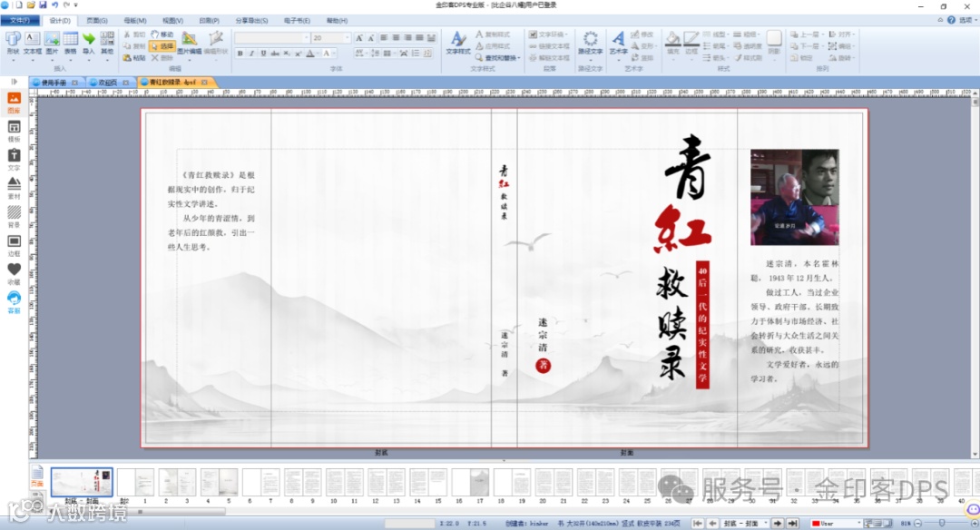Select the page 2-3 spread thumbnail
980x530 pixels.
coord(177,483)
